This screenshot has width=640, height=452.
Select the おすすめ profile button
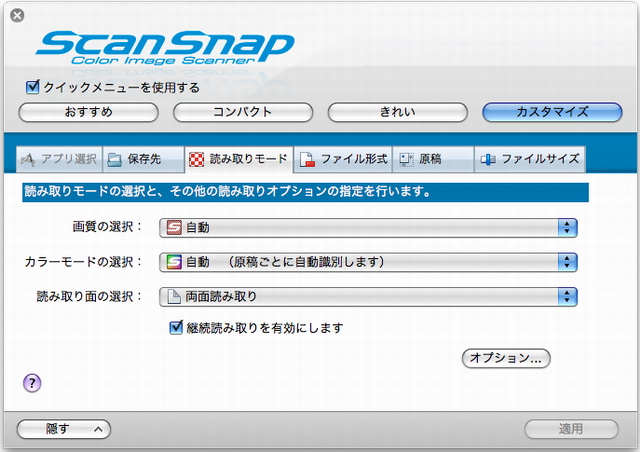[x=88, y=112]
